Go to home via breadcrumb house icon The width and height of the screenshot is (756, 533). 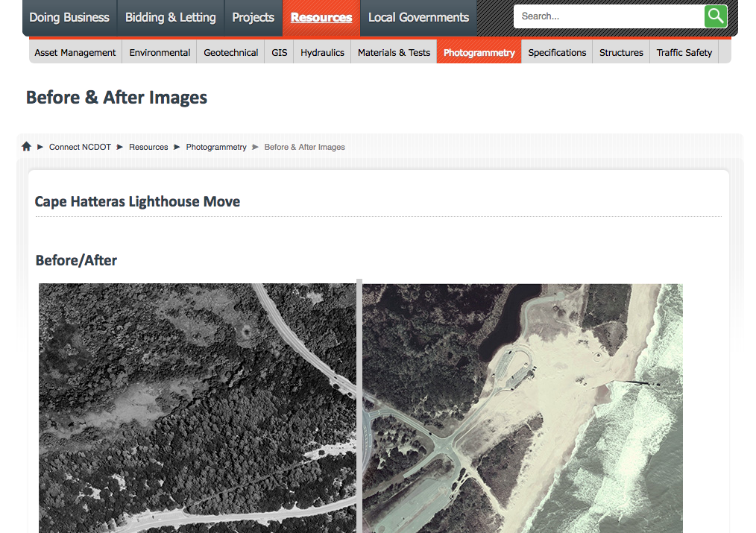click(27, 147)
